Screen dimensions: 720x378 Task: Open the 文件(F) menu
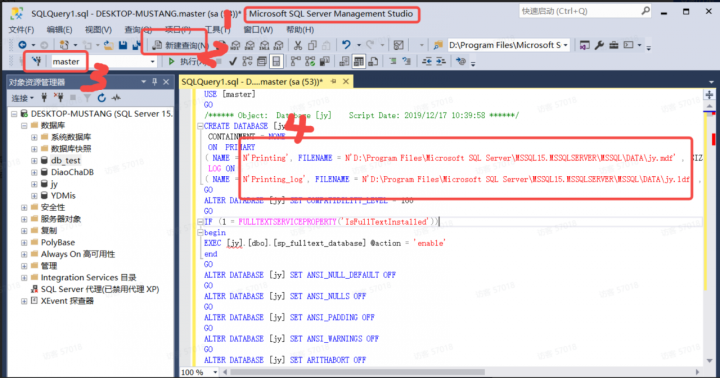pyautogui.click(x=21, y=30)
